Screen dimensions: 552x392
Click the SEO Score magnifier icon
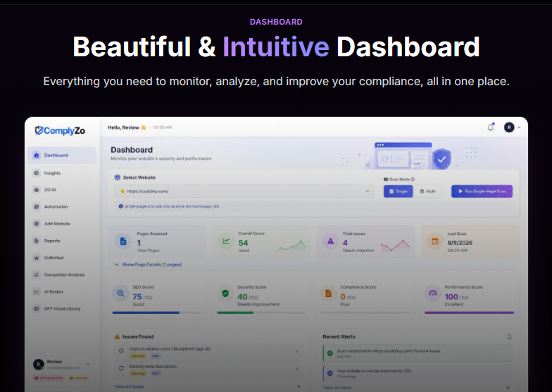point(120,293)
